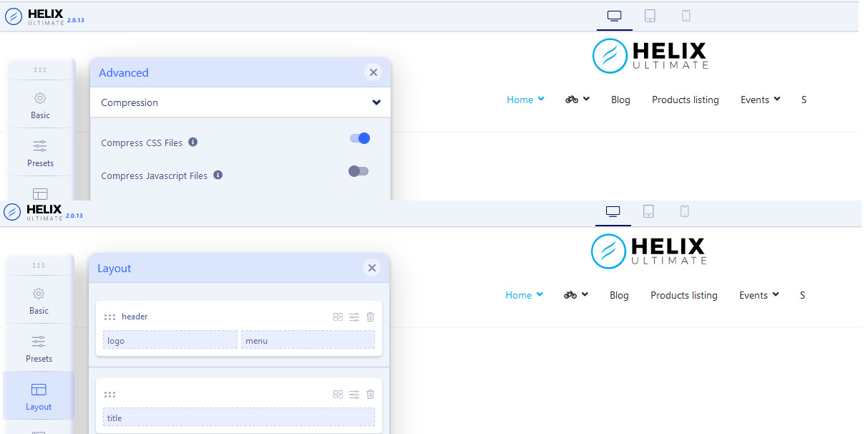Click the info icon for Compress CSS Files
The height and width of the screenshot is (434, 868).
[x=193, y=142]
